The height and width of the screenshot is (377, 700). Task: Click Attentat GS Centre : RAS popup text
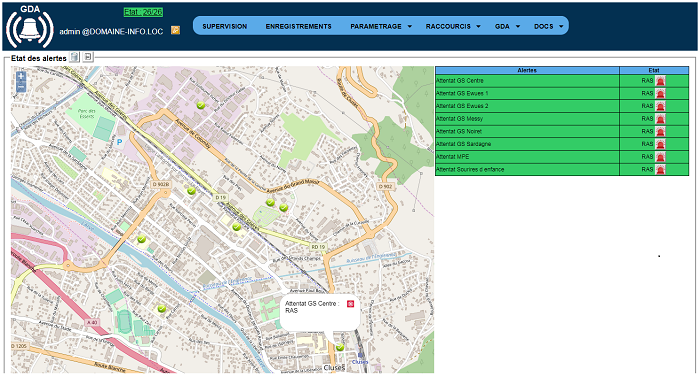312,307
